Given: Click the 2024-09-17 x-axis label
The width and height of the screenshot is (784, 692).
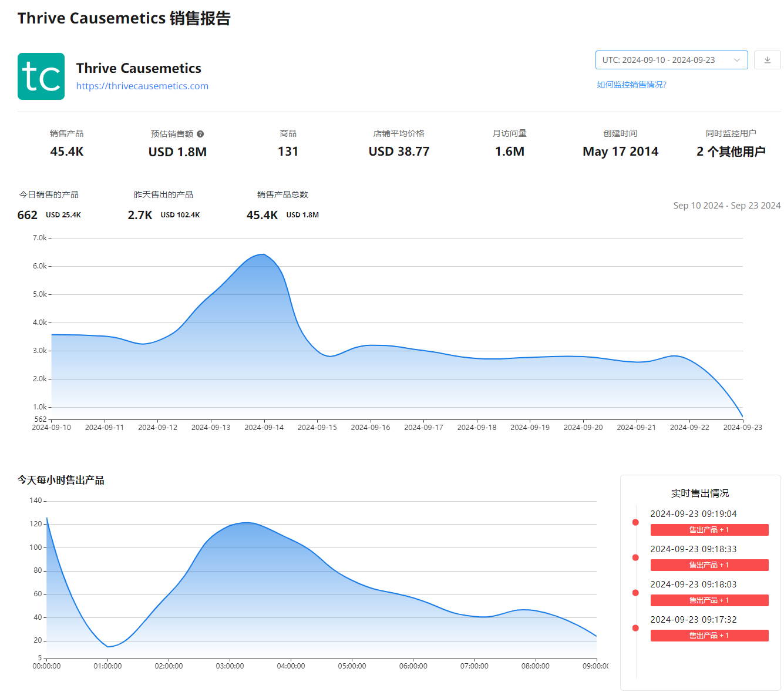Looking at the screenshot, I should pyautogui.click(x=423, y=428).
